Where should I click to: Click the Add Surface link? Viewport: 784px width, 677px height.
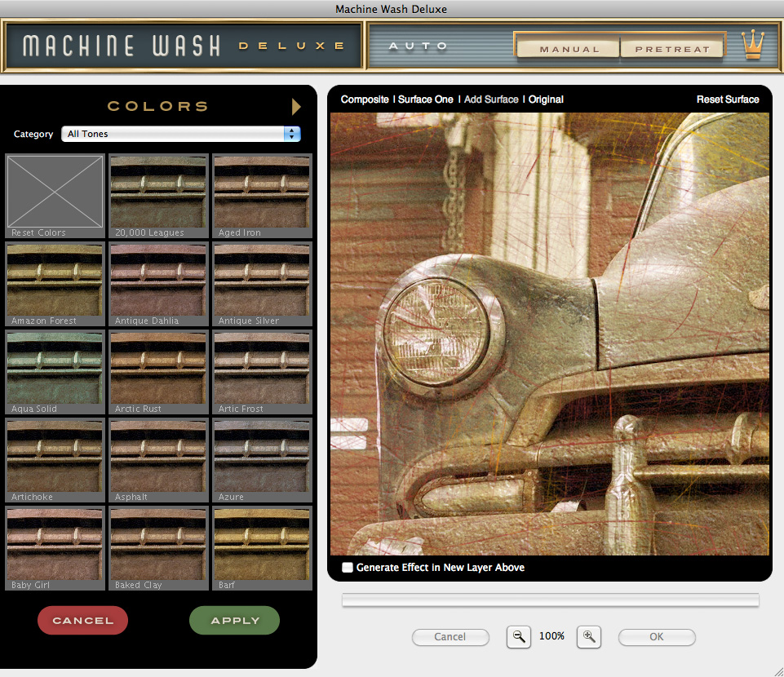point(490,100)
